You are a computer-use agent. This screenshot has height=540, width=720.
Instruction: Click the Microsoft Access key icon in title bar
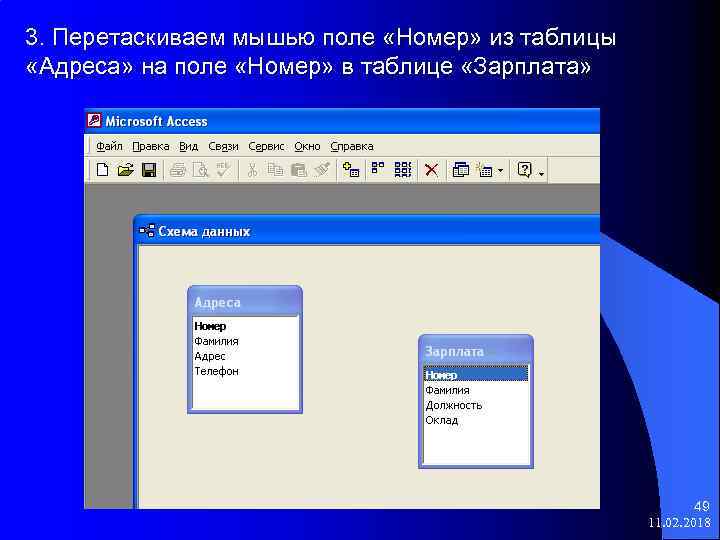pos(94,121)
